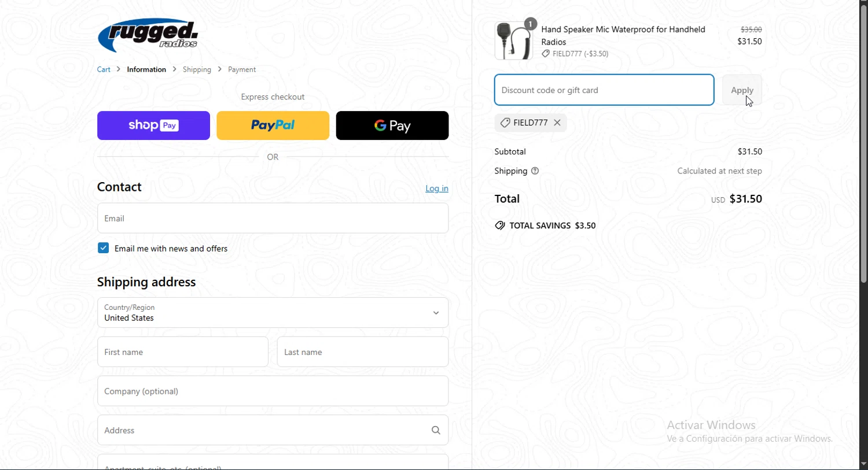Click the Apply discount button
This screenshot has width=868, height=470.
pos(742,90)
